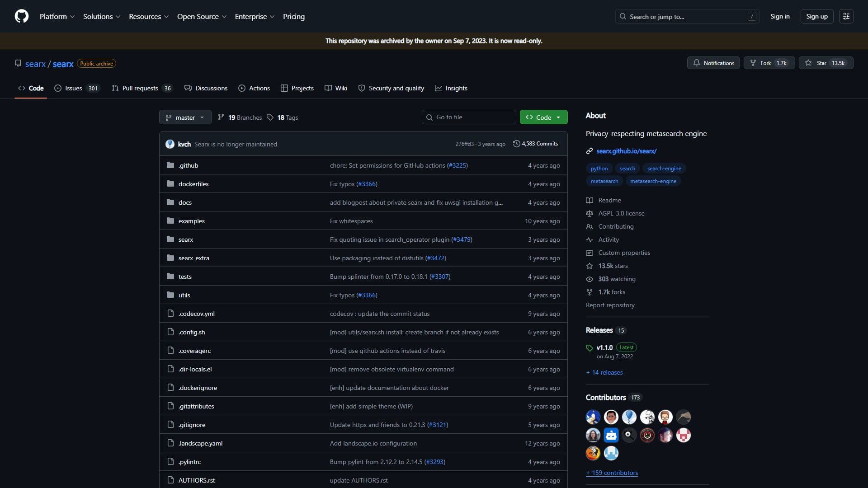Click the star icon beside 13.5k stars
The width and height of the screenshot is (868, 488).
[x=590, y=266]
